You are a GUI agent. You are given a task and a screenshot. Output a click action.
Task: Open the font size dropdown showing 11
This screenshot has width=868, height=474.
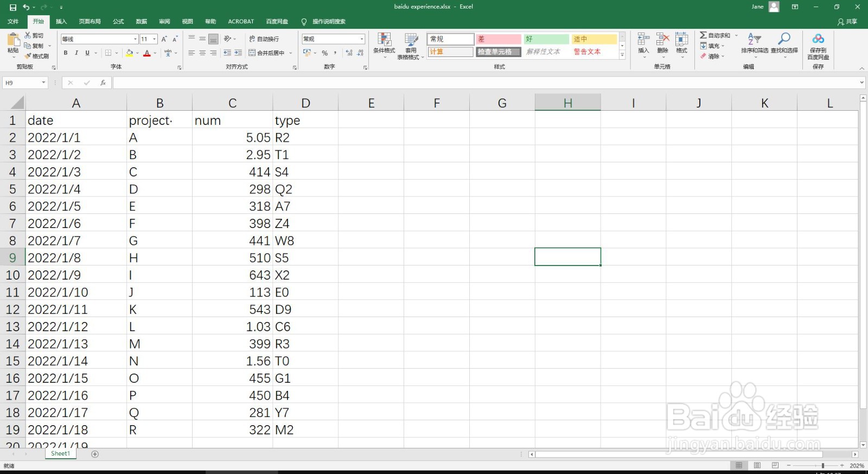pos(154,39)
